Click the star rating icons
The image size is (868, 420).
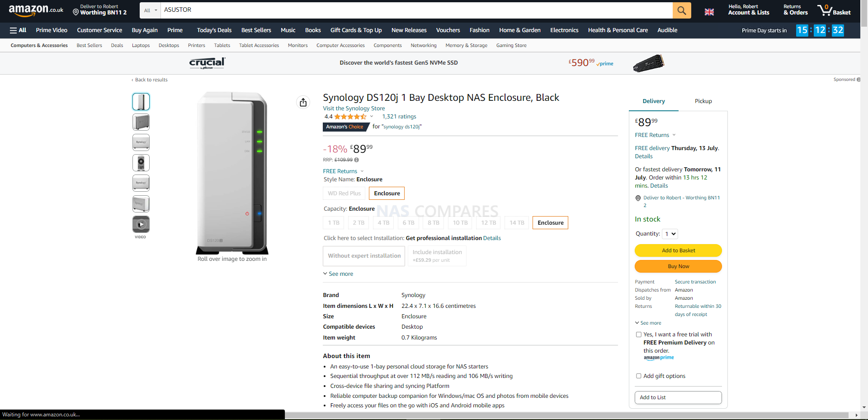pos(350,117)
